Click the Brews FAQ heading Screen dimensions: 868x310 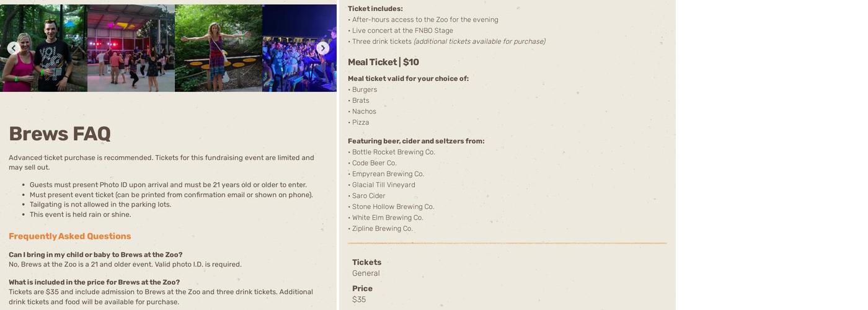pyautogui.click(x=60, y=134)
